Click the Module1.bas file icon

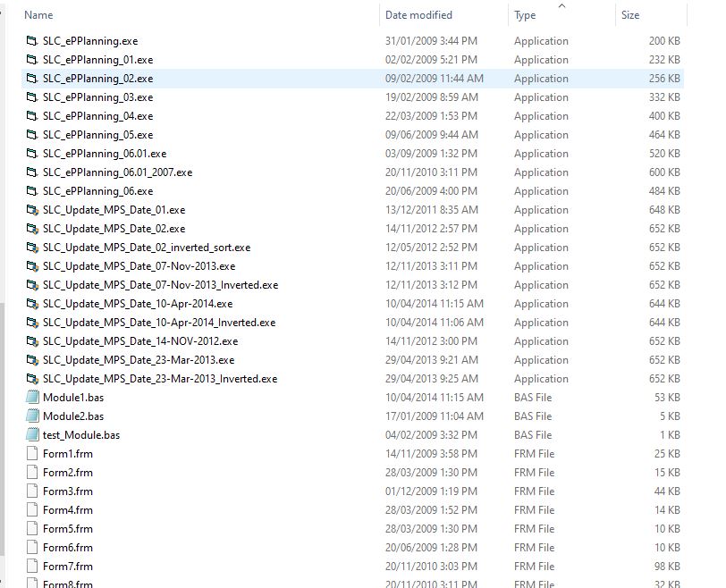tap(33, 398)
